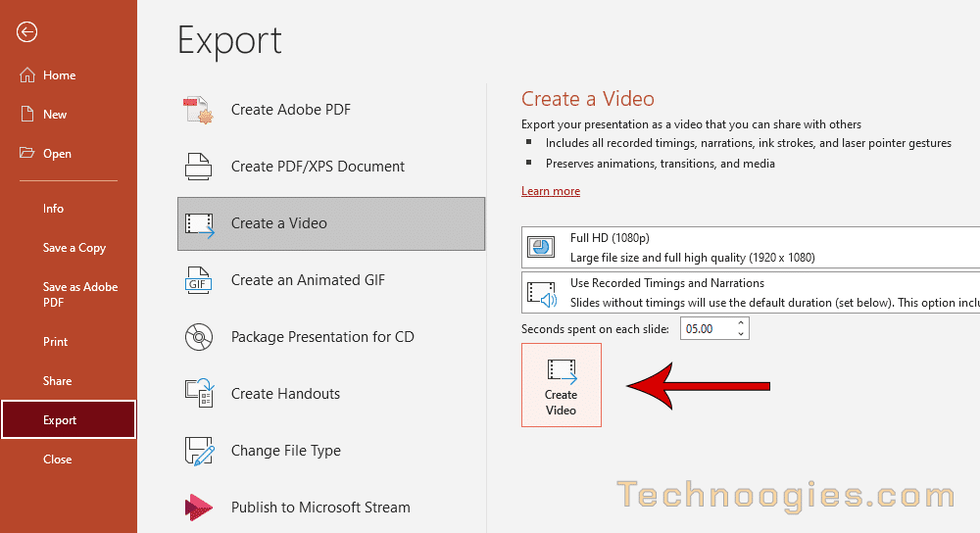Choose Change File Type option

tap(331, 451)
